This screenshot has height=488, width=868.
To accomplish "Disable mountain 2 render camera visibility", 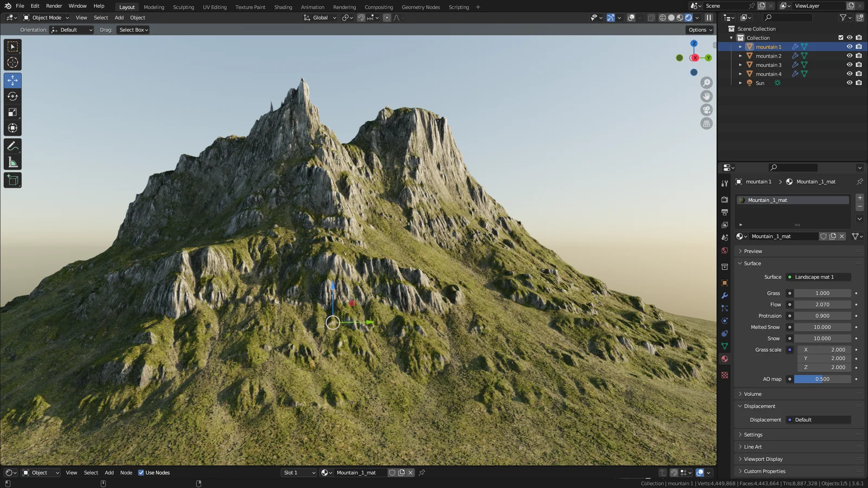I will tap(859, 55).
